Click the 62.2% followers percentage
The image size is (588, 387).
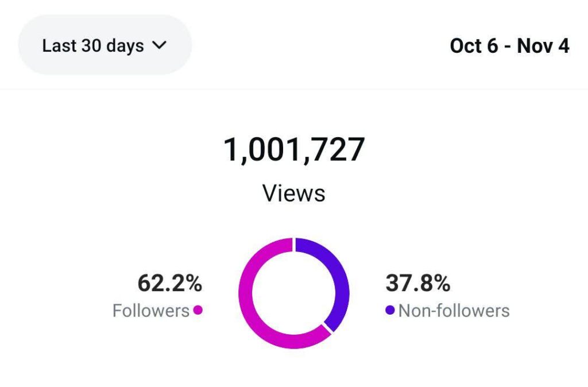(x=169, y=283)
